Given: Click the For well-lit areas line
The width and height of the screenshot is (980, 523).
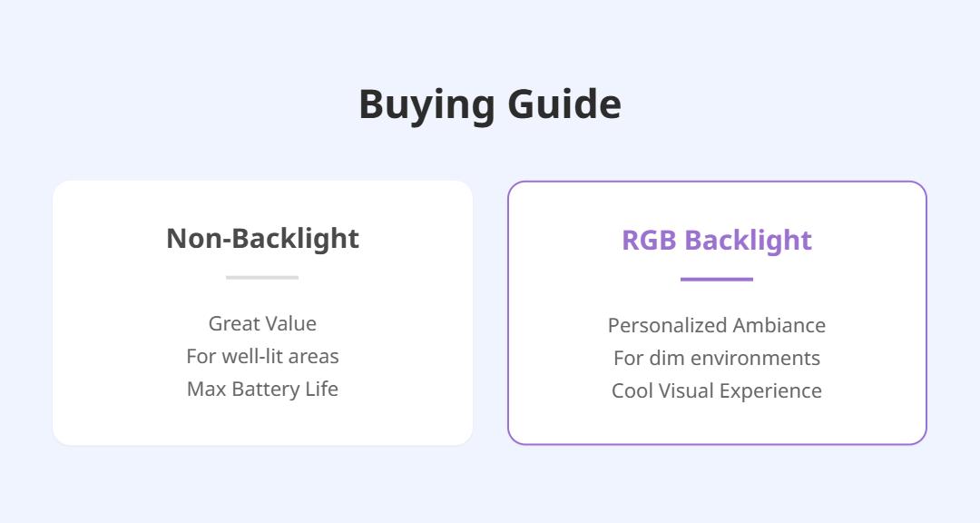Looking at the screenshot, I should coord(262,356).
